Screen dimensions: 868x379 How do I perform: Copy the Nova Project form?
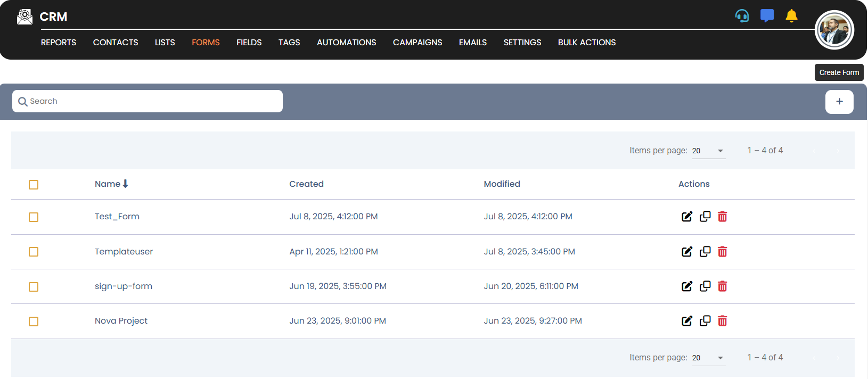pyautogui.click(x=705, y=321)
